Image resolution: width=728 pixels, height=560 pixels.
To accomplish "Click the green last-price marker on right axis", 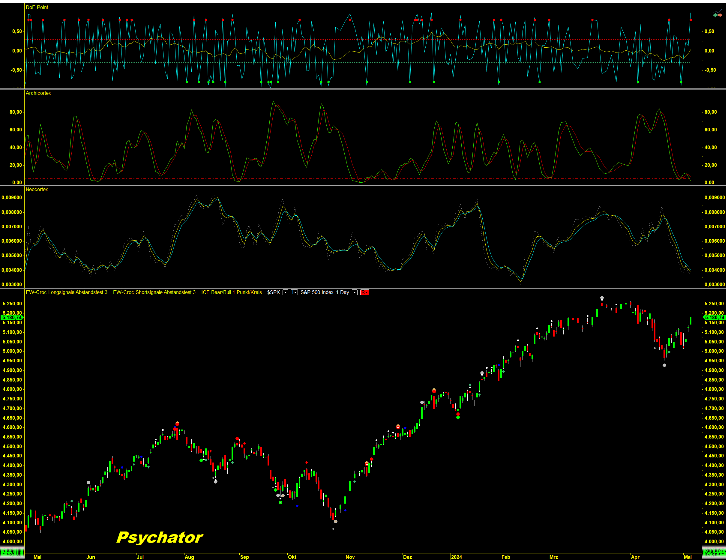I will (x=714, y=317).
